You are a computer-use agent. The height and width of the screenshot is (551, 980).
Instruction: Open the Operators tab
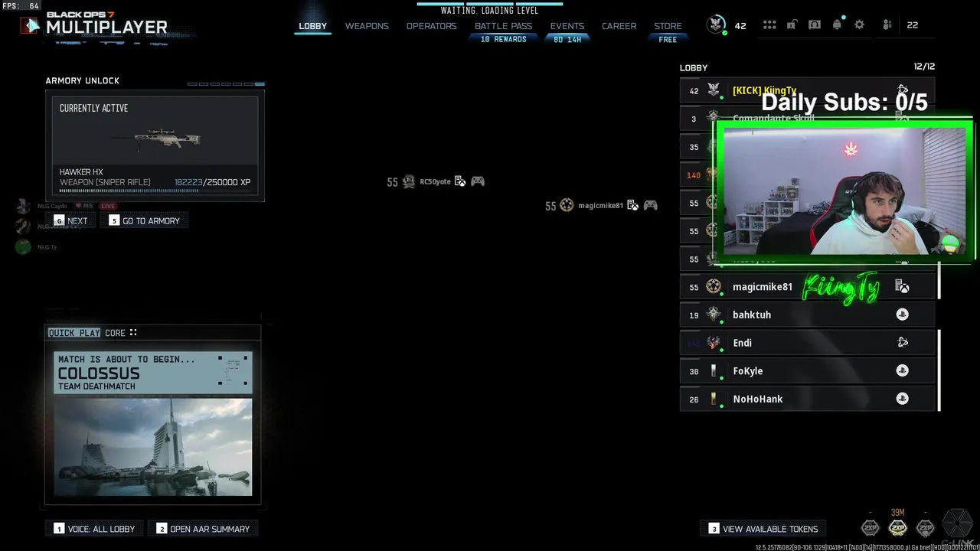coord(431,26)
